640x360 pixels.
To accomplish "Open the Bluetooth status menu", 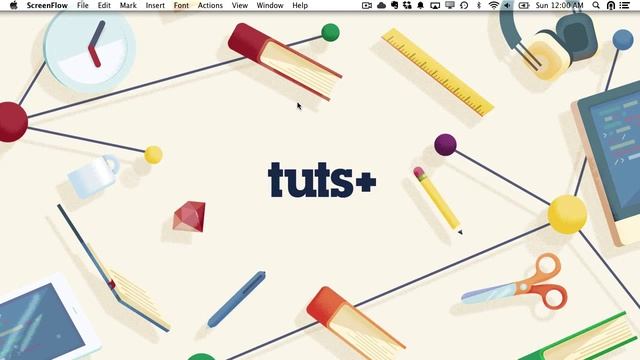I will coord(479,5).
